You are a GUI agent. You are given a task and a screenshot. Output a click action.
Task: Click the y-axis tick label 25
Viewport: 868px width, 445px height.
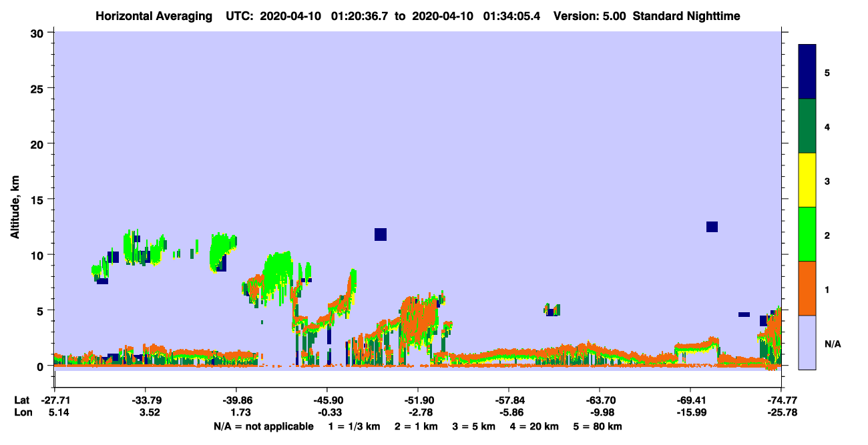click(39, 88)
